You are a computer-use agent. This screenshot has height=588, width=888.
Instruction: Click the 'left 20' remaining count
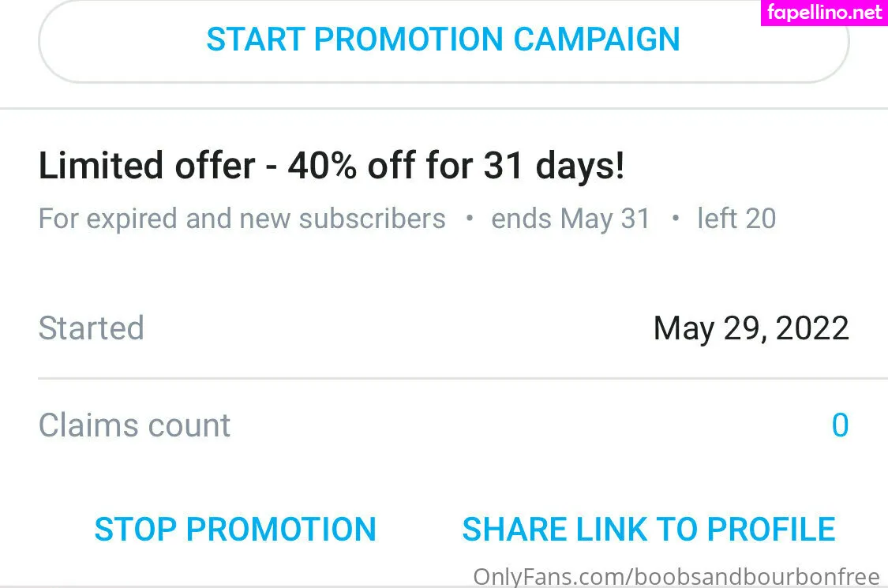pyautogui.click(x=736, y=219)
